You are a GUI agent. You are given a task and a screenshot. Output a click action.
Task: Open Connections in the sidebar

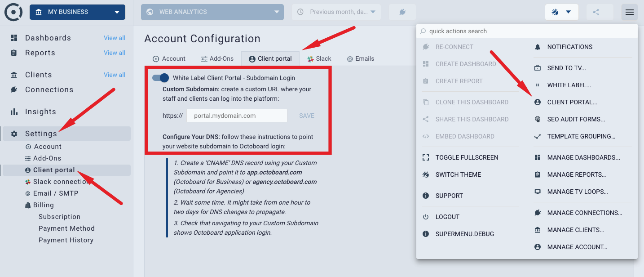[x=49, y=89]
